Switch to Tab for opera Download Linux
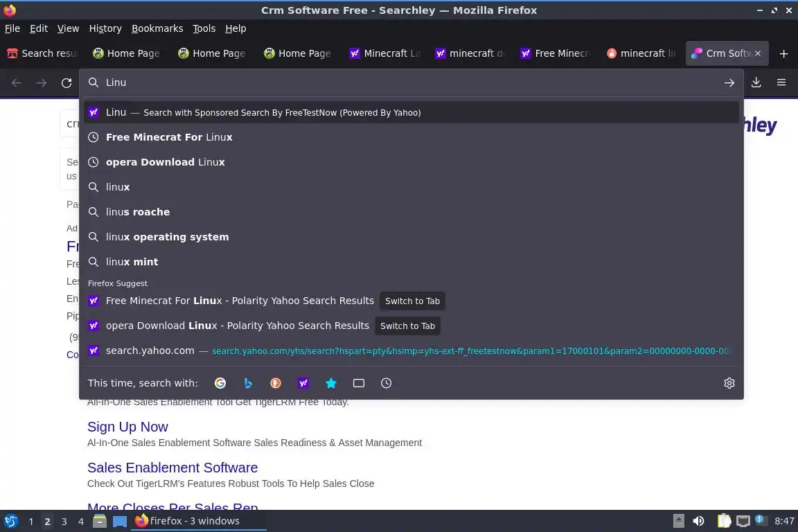798x532 pixels. [407, 326]
